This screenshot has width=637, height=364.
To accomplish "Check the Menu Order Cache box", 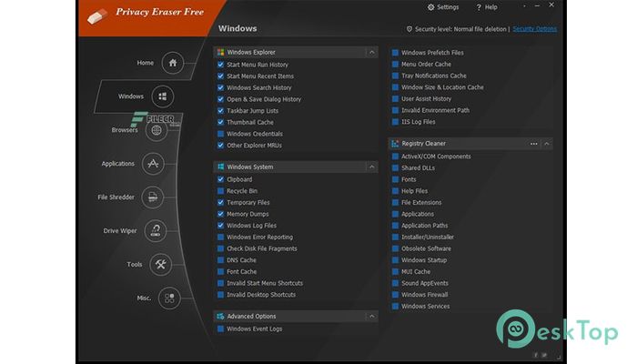I will [395, 65].
